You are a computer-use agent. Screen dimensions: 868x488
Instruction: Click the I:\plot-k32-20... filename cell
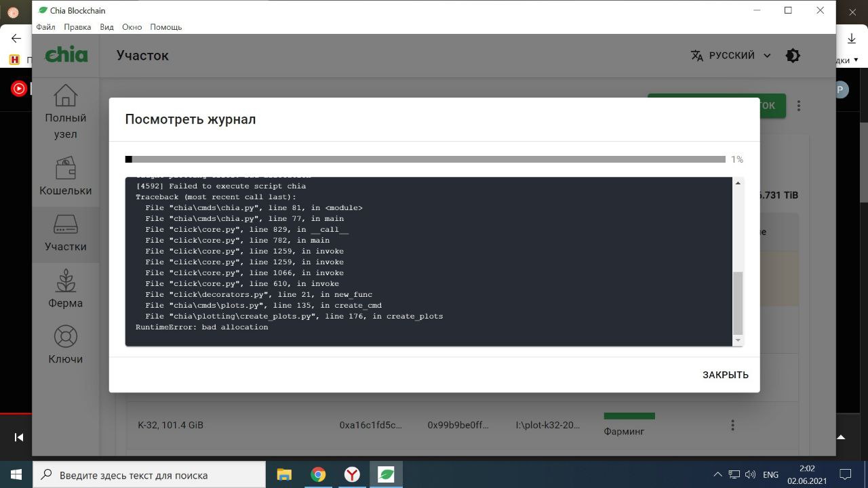548,425
